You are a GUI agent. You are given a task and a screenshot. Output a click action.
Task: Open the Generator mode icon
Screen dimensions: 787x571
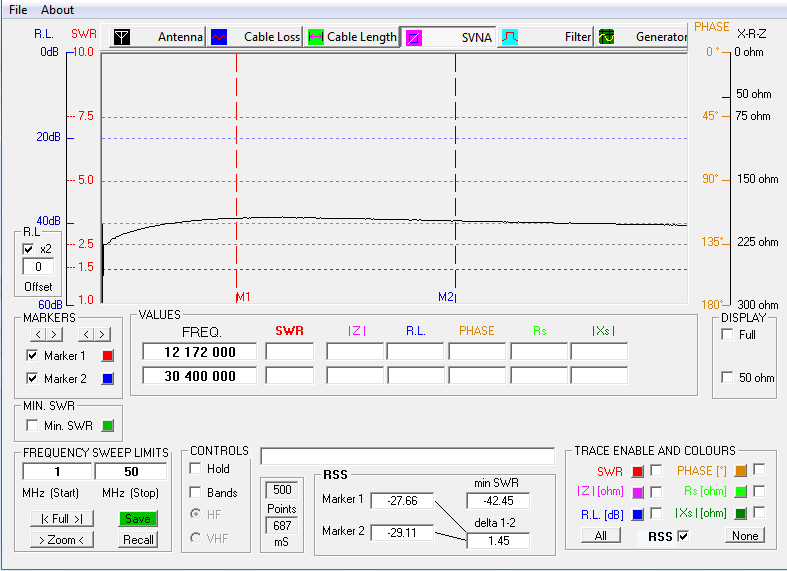click(607, 37)
